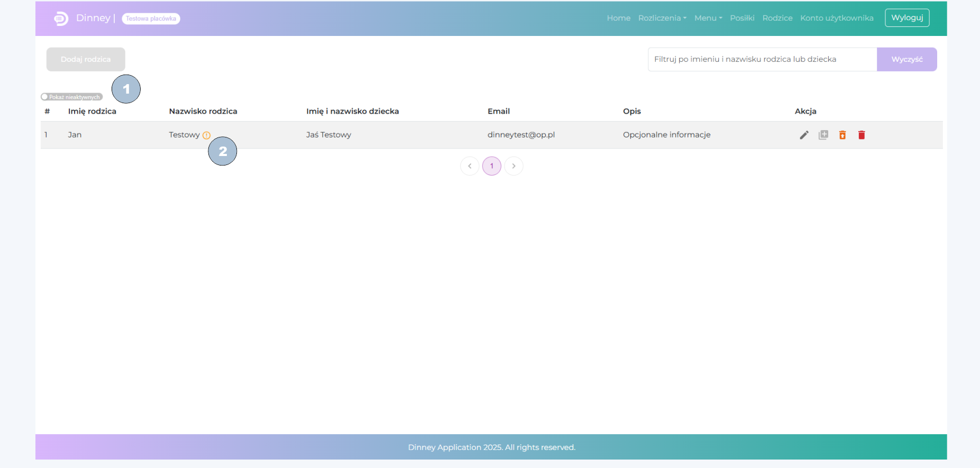Click the orange trash icon with arrow
Viewport: 980px width, 468px height.
tap(842, 135)
